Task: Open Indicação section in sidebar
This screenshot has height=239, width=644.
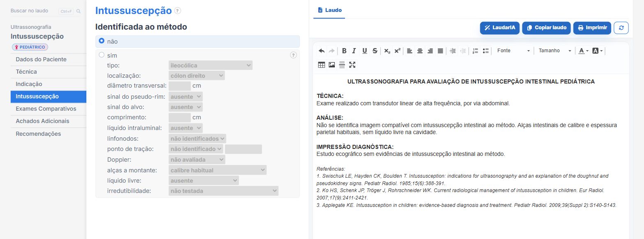Action: (48, 84)
